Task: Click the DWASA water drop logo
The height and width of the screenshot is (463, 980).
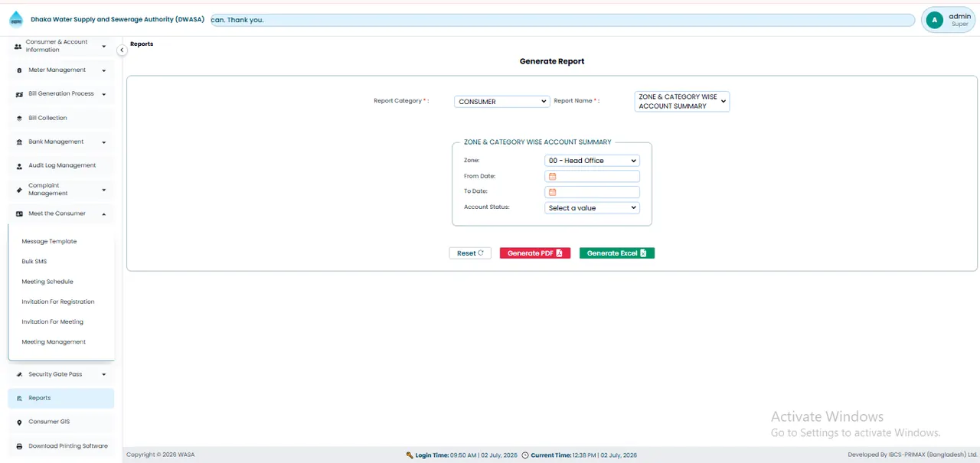Action: coord(16,20)
